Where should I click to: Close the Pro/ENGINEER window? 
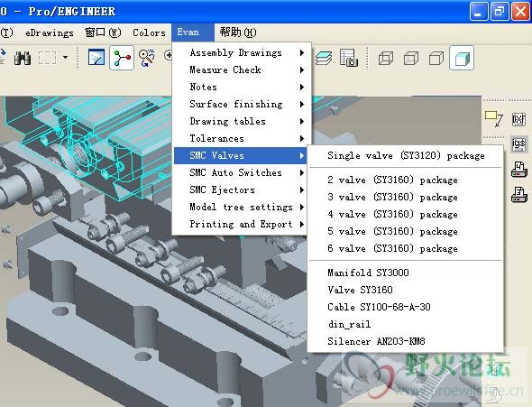[x=521, y=12]
